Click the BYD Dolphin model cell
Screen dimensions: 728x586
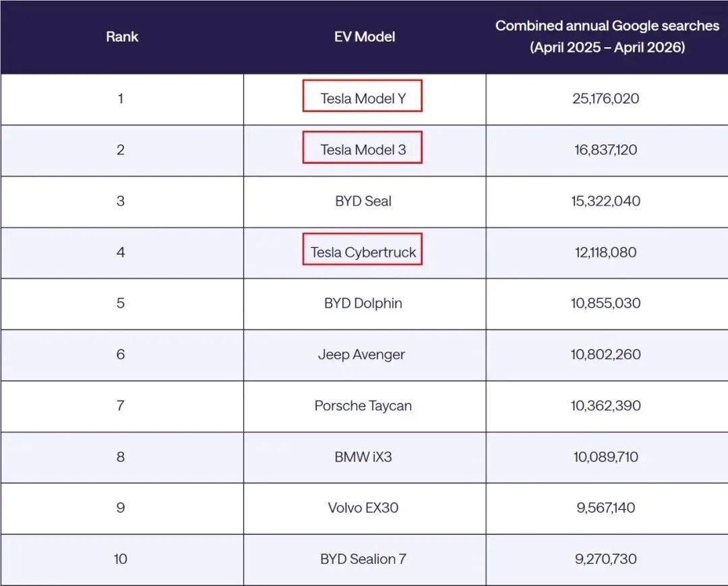point(363,303)
